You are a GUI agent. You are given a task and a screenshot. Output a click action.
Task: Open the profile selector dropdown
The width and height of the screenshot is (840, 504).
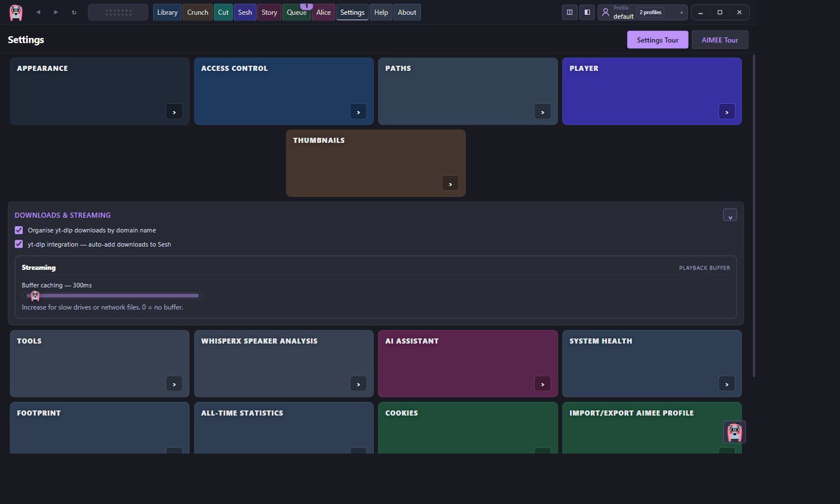point(643,12)
